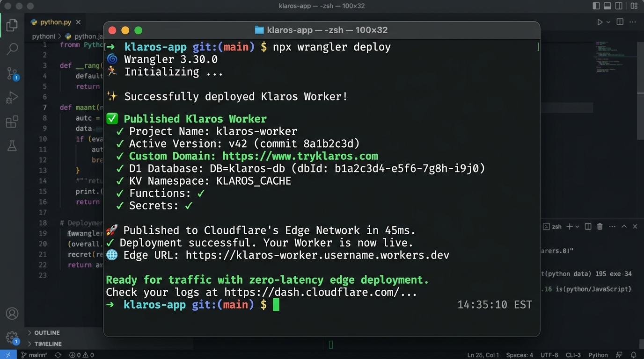This screenshot has width=644, height=359.
Task: Open the Source Control view
Action: (12, 73)
